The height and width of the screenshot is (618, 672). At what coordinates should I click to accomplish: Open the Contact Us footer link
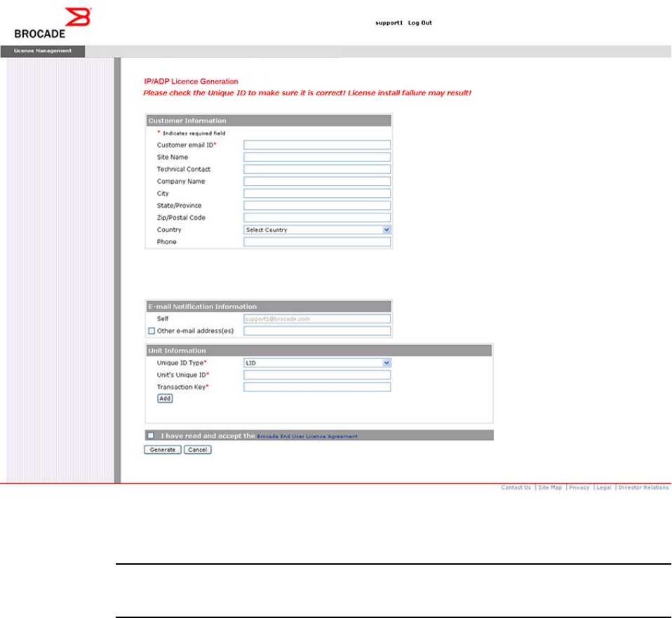516,488
